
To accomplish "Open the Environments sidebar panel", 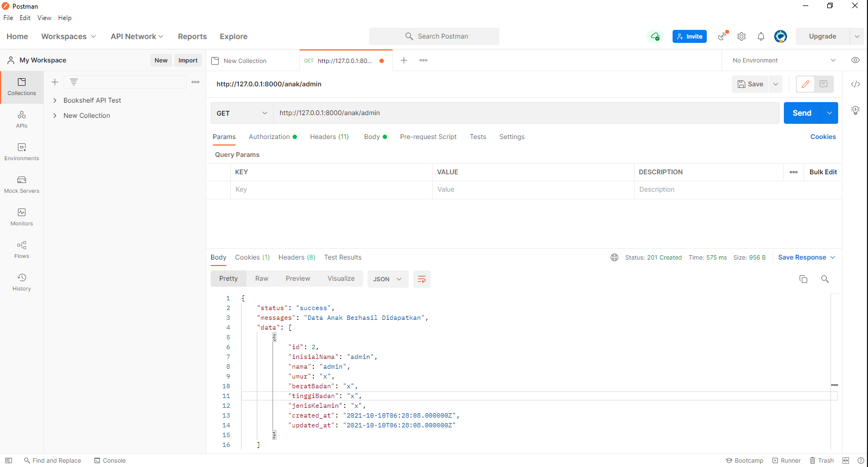I will click(22, 152).
